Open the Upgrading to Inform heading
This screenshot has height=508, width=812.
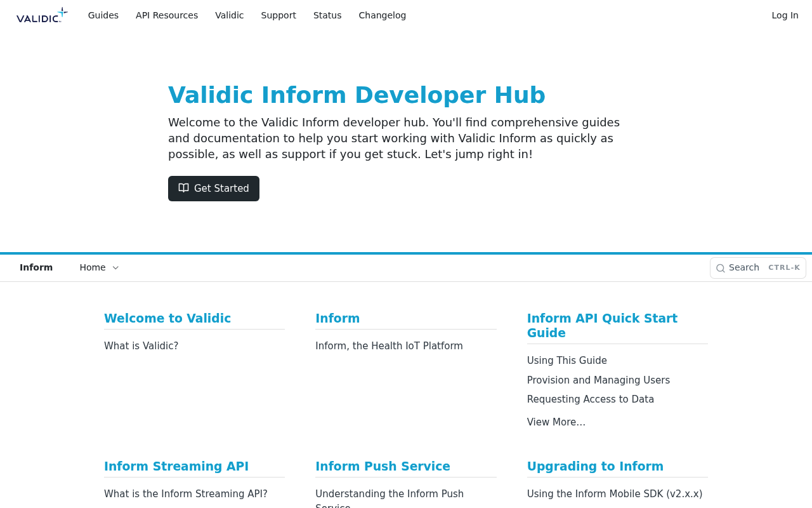[x=595, y=467]
